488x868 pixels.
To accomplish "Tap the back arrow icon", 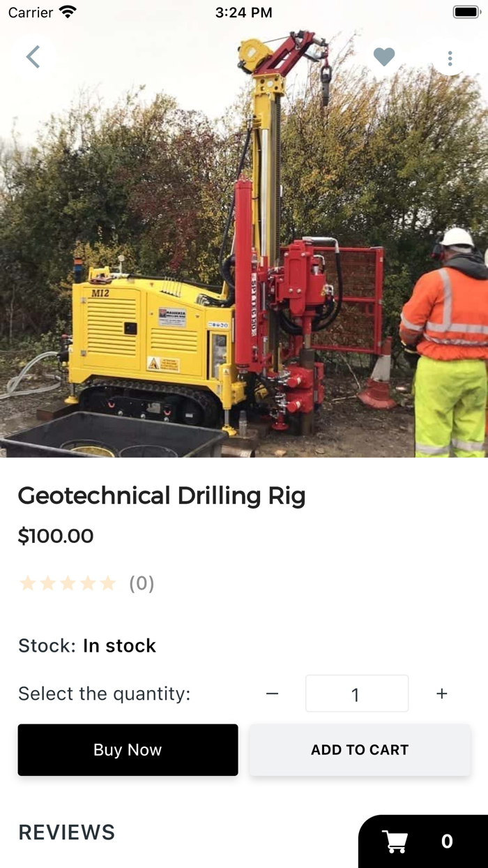I will [33, 57].
